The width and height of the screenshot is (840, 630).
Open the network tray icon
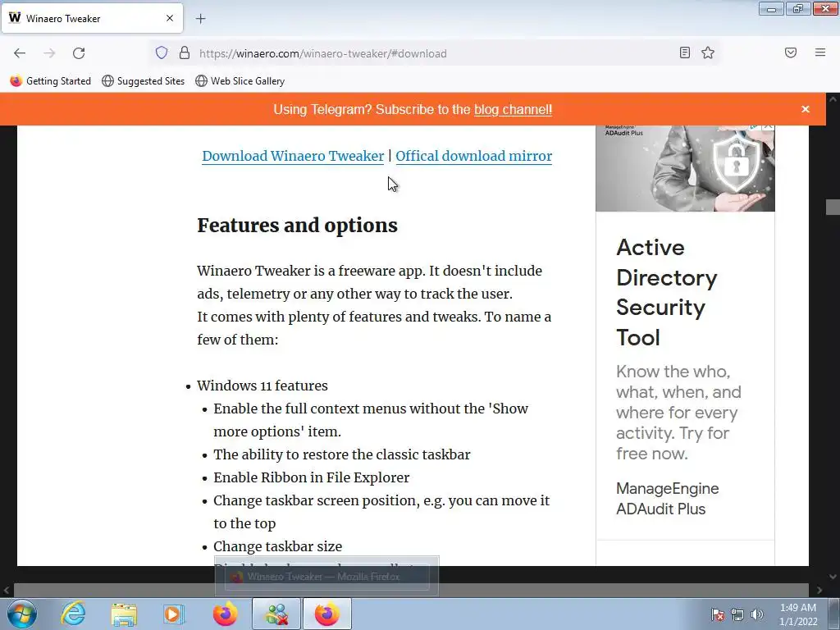[737, 614]
